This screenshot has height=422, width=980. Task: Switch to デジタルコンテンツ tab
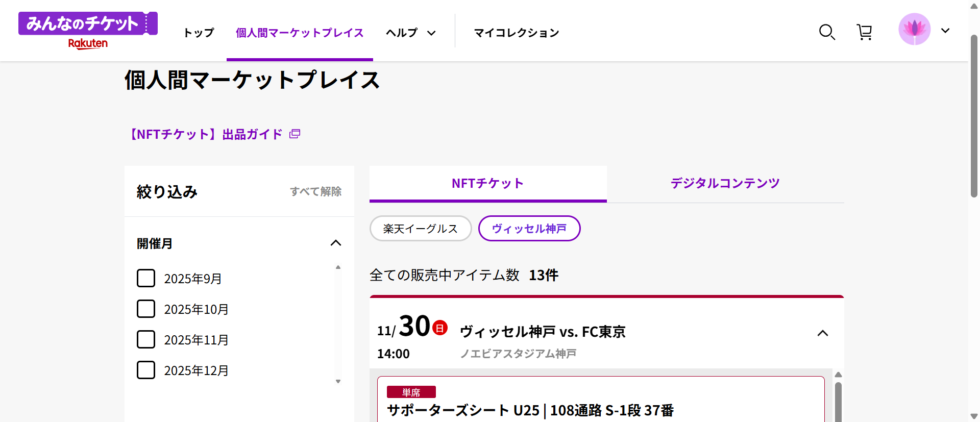tap(725, 183)
